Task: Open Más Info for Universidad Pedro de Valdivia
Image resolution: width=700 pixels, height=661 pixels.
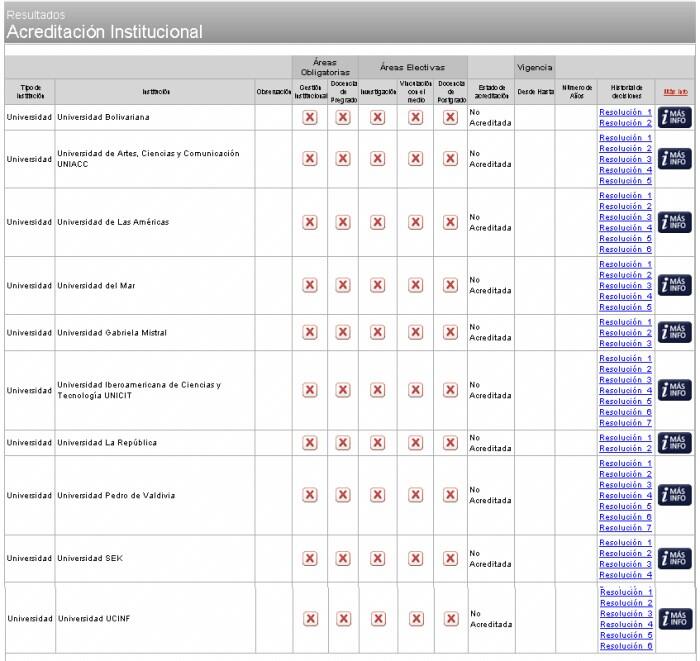Action: [x=675, y=495]
